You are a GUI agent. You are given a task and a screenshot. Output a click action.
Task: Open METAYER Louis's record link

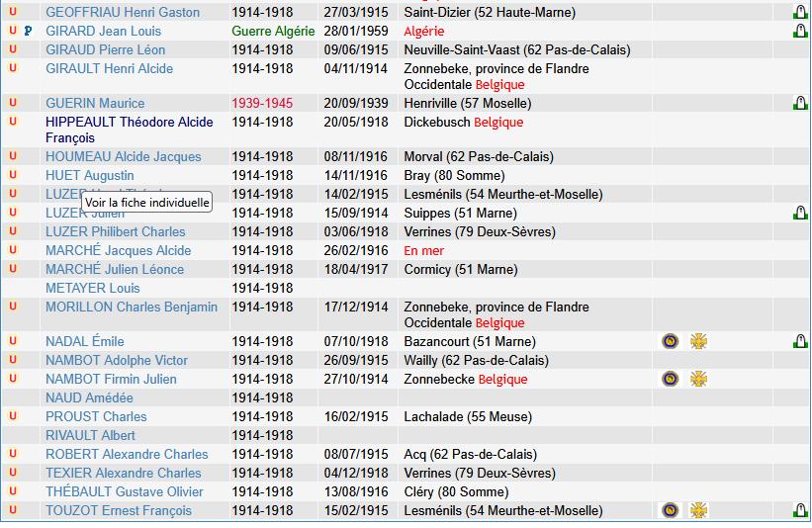[x=92, y=288]
